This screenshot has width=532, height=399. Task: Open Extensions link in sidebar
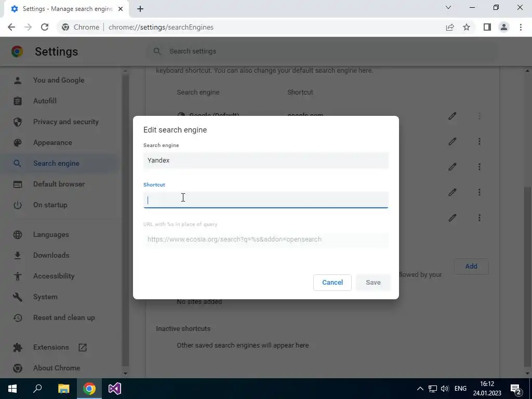coord(51,347)
